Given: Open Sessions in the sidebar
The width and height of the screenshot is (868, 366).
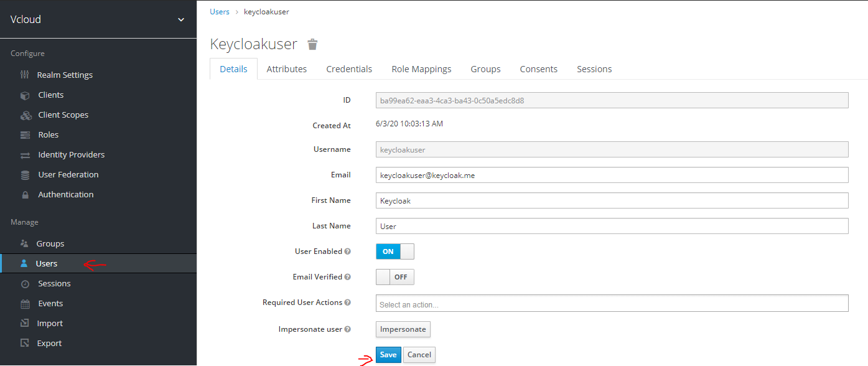Looking at the screenshot, I should click(54, 284).
